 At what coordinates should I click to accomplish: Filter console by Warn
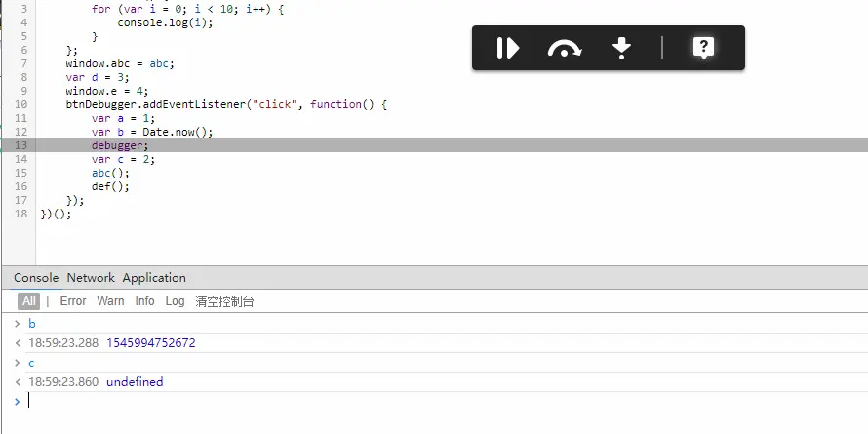[110, 301]
